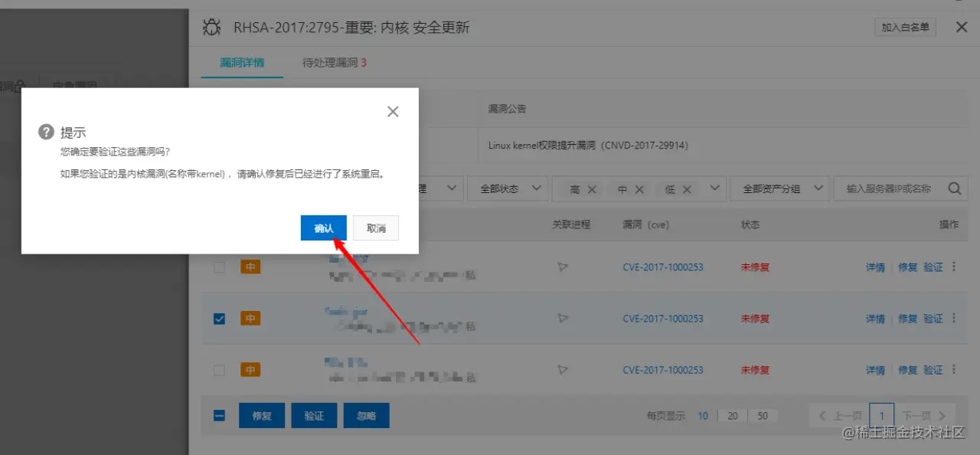This screenshot has height=455, width=980.
Task: Click 验证 link in the first row
Action: click(933, 267)
